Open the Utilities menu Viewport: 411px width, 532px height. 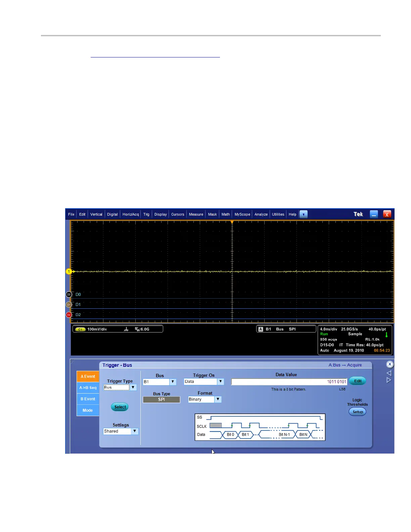(278, 214)
